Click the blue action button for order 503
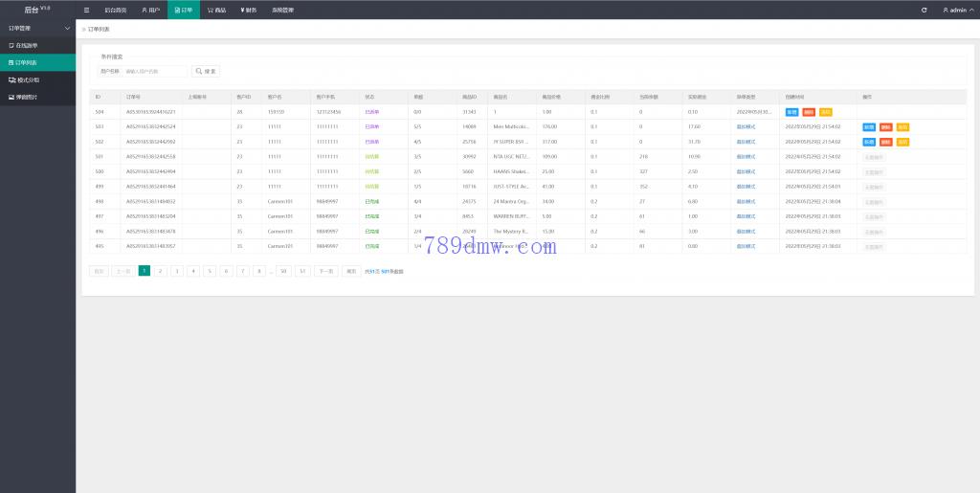980x493 pixels. coord(869,126)
